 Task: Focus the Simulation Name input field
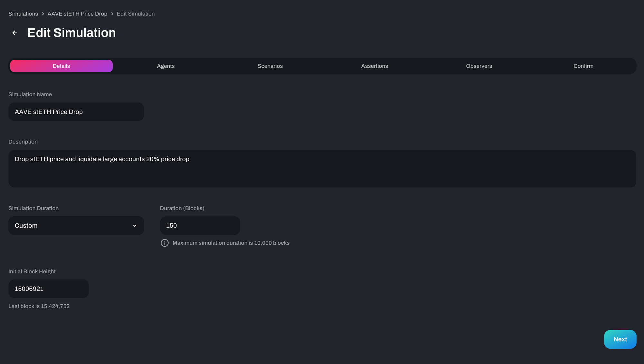click(76, 112)
